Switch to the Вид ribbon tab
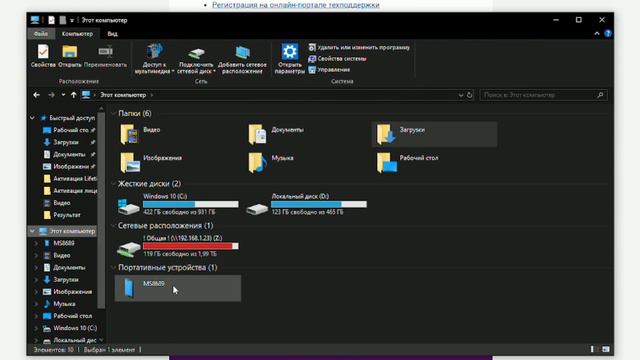The height and width of the screenshot is (360, 640). pos(112,33)
